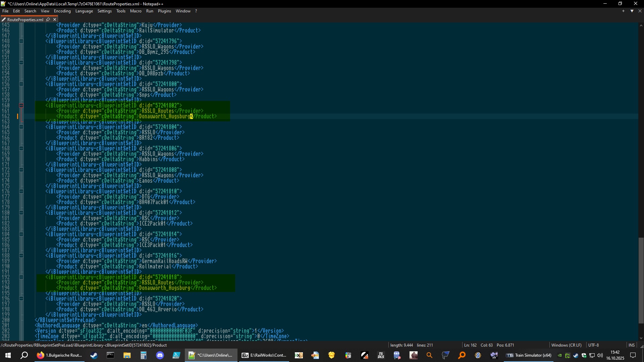
Task: Click the plus new-tab icon
Action: (x=624, y=11)
